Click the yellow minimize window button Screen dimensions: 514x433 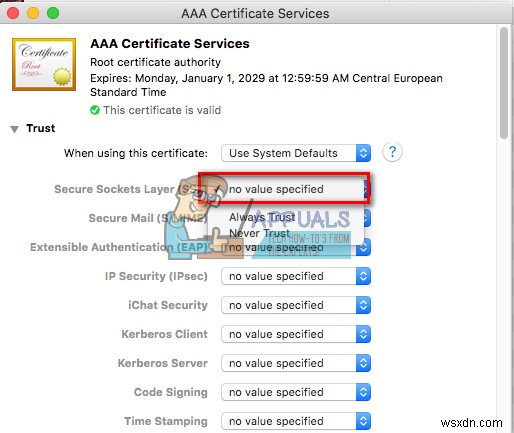coord(33,13)
